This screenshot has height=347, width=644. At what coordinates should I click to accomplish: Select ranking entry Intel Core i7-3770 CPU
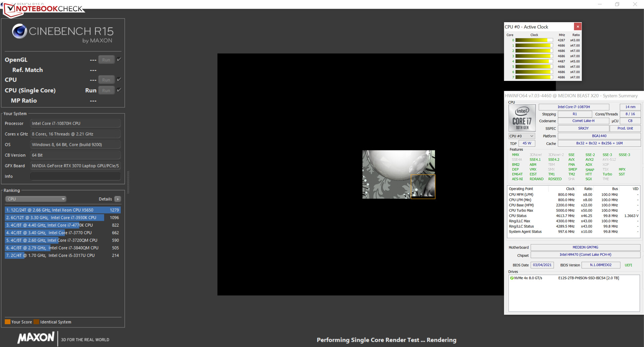tap(63, 233)
